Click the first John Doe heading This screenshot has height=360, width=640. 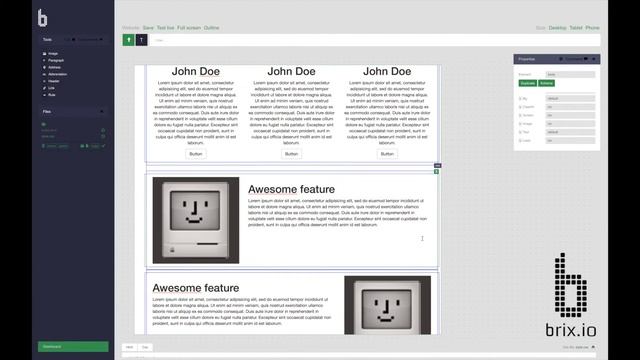coord(196,71)
